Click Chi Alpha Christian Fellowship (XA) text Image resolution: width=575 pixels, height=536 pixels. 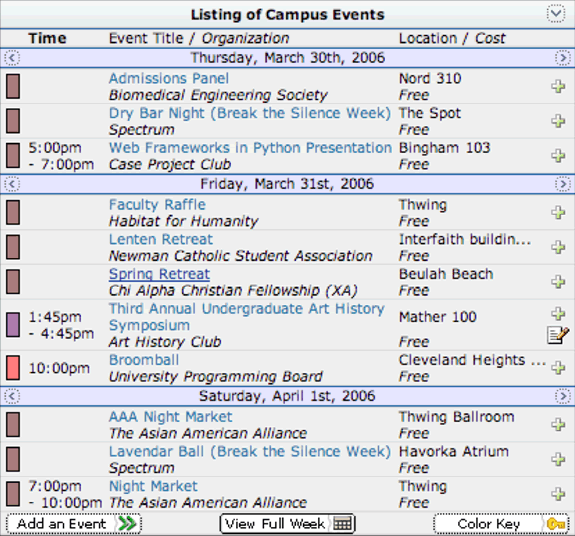tap(233, 291)
